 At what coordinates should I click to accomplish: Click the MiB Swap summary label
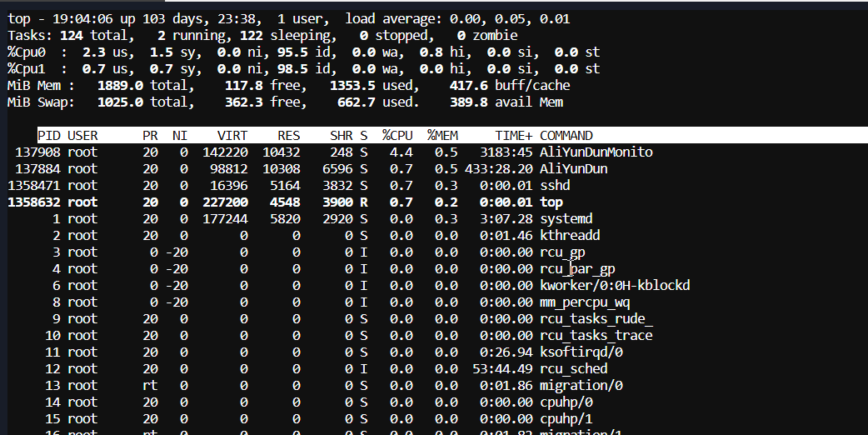pos(40,102)
